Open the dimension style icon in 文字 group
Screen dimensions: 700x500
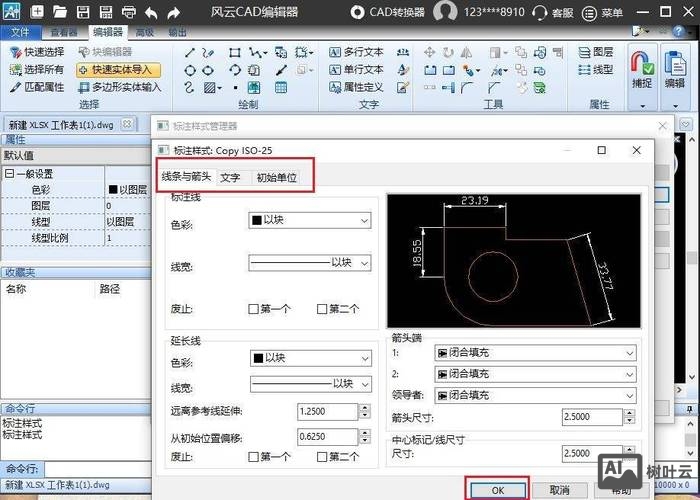coord(403,53)
